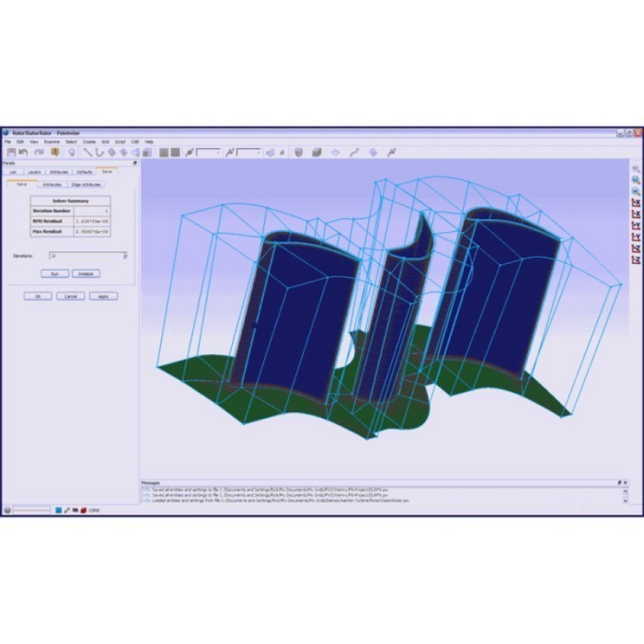This screenshot has width=644, height=644.
Task: Open the Grid menu
Action: coord(105,142)
